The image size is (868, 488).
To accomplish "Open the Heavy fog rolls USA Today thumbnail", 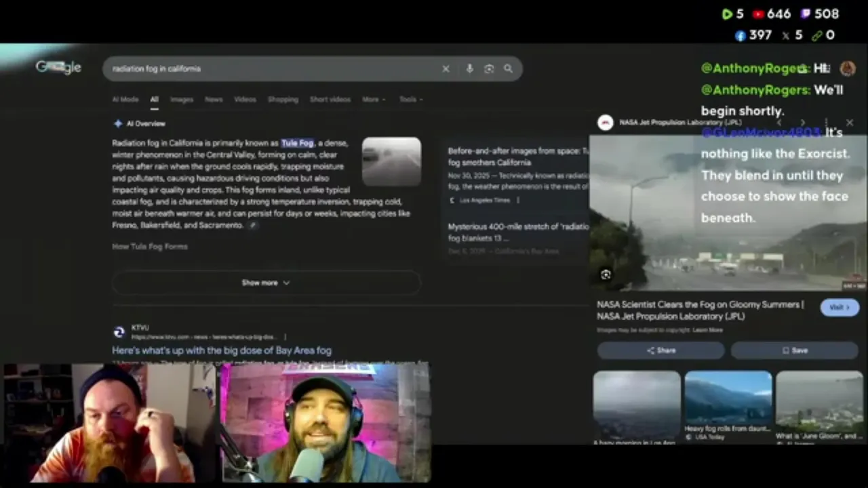I will pos(728,397).
